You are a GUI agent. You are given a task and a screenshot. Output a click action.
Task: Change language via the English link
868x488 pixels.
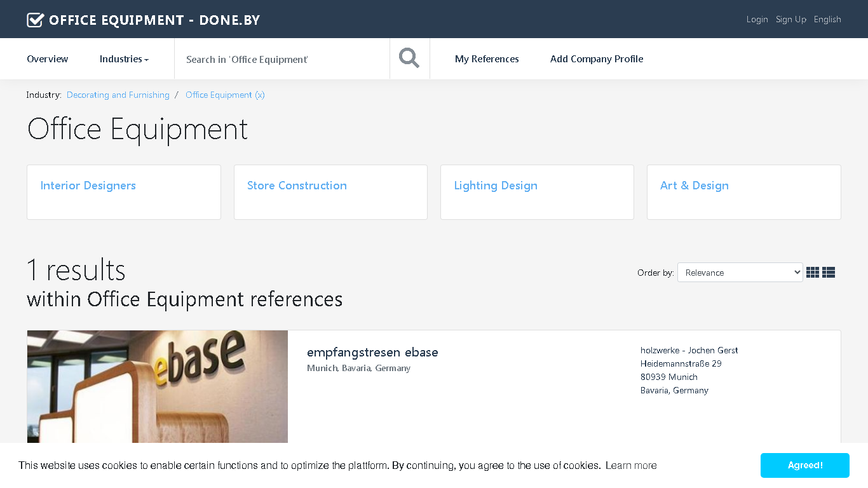pyautogui.click(x=827, y=19)
